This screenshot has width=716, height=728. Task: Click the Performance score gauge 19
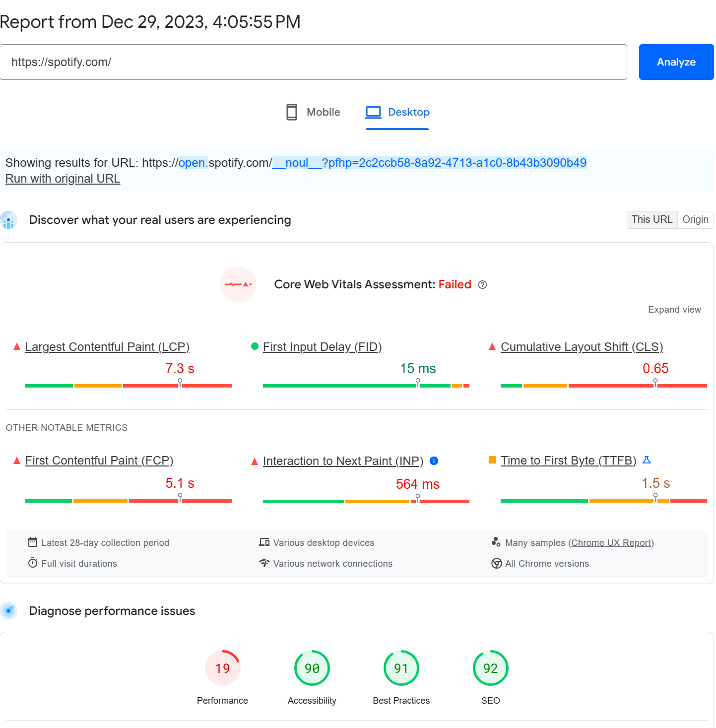coord(222,668)
